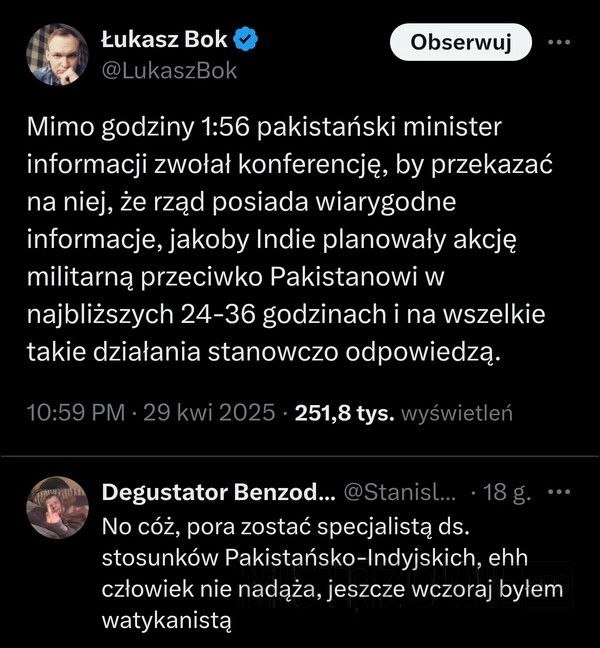Click the 18 g. reply timestamp
Viewport: 600px width, 648px height.
[506, 493]
